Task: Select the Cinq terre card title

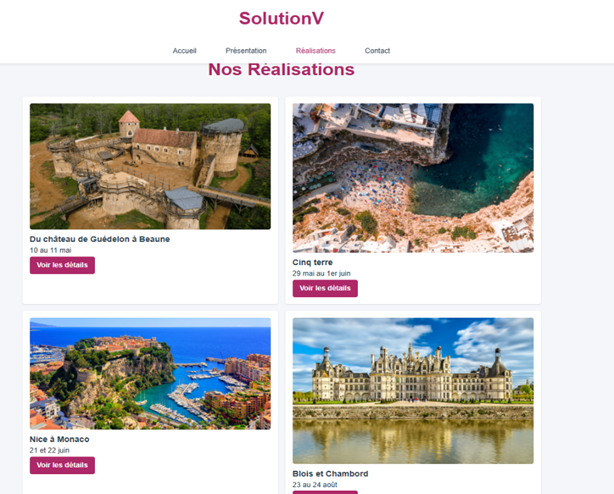Action: click(x=312, y=262)
